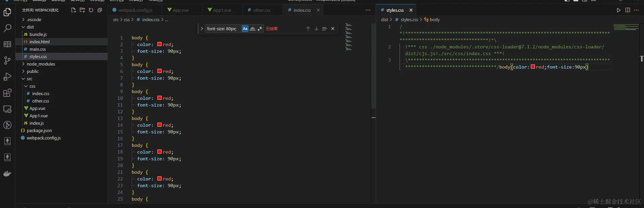Open styles.css in explorer
Viewport: 644px width, 208px height.
pos(61,56)
